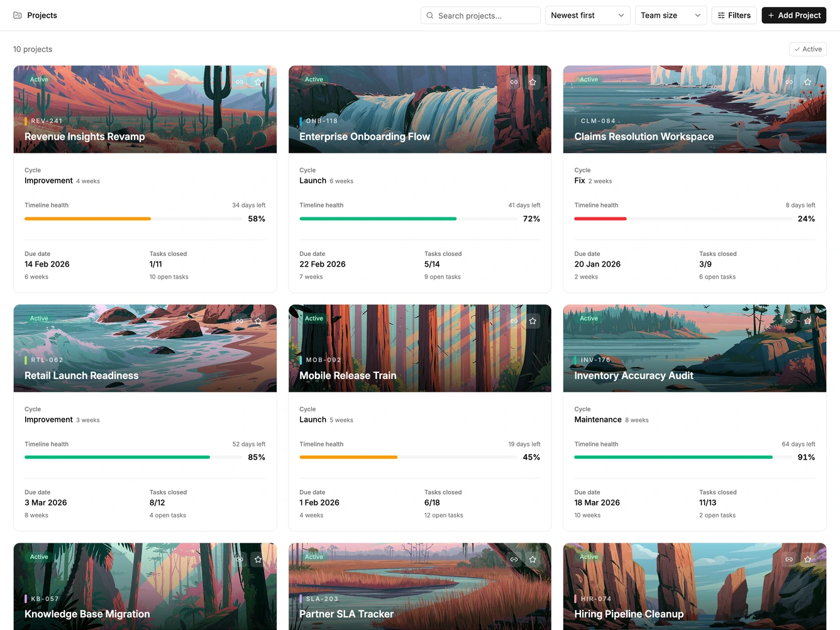The width and height of the screenshot is (840, 630).
Task: Click the CLM-084 project code
Action: pos(598,121)
